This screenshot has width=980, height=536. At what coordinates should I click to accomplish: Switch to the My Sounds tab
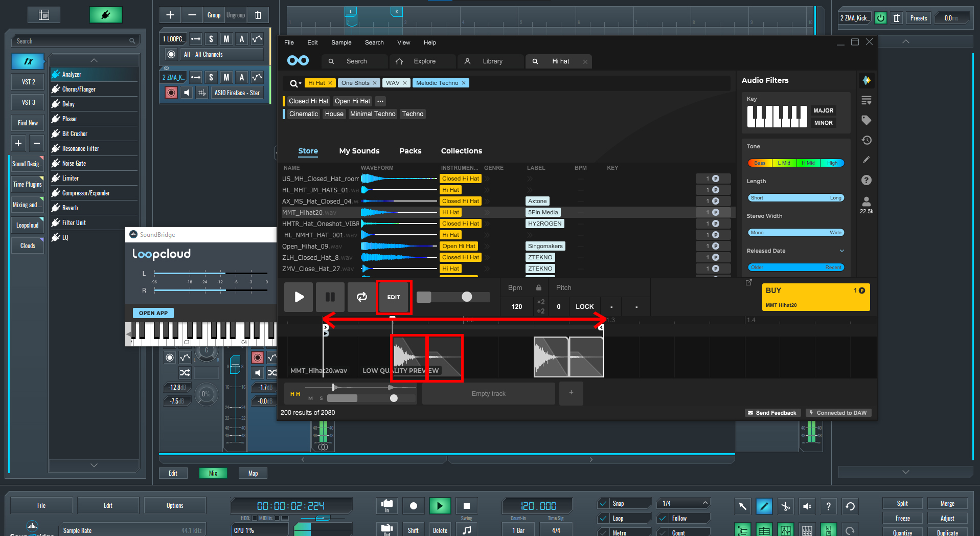359,151
